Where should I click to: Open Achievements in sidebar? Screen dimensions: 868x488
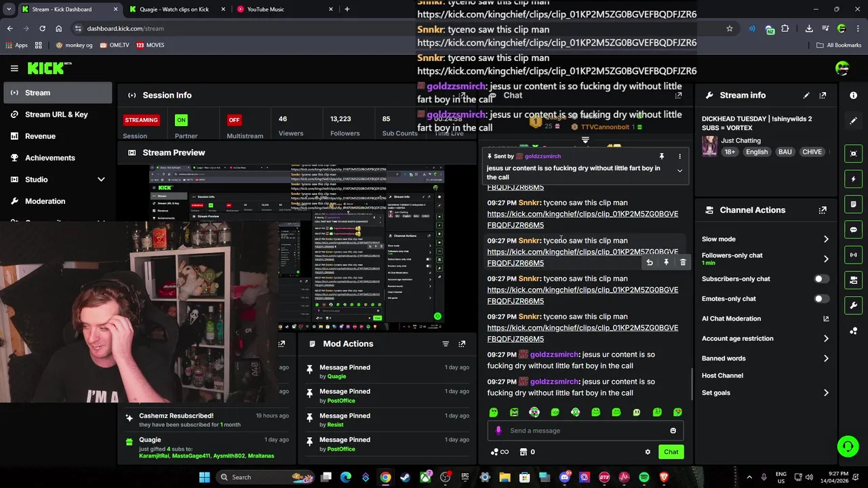tap(58, 158)
